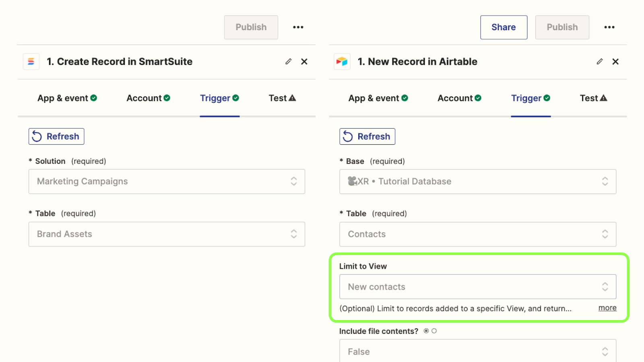Screen dimensions: 644x362
Task: Close the New Record in Airtable panel
Action: pos(615,62)
